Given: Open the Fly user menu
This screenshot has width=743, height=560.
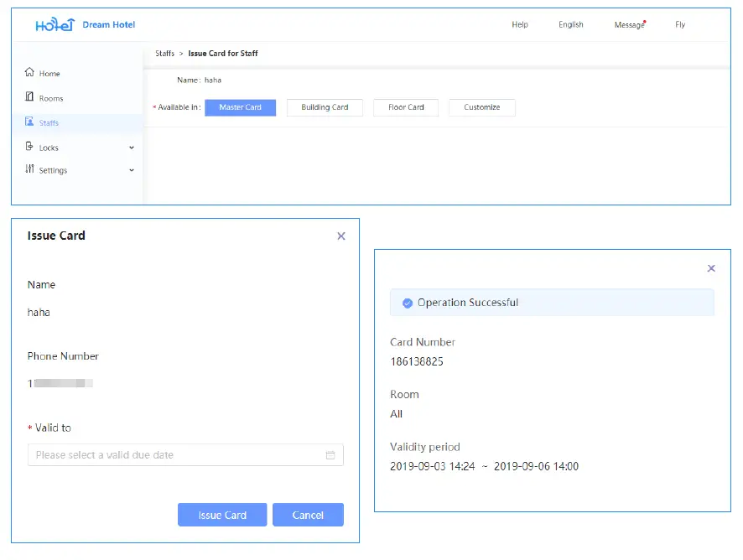Looking at the screenshot, I should point(680,24).
